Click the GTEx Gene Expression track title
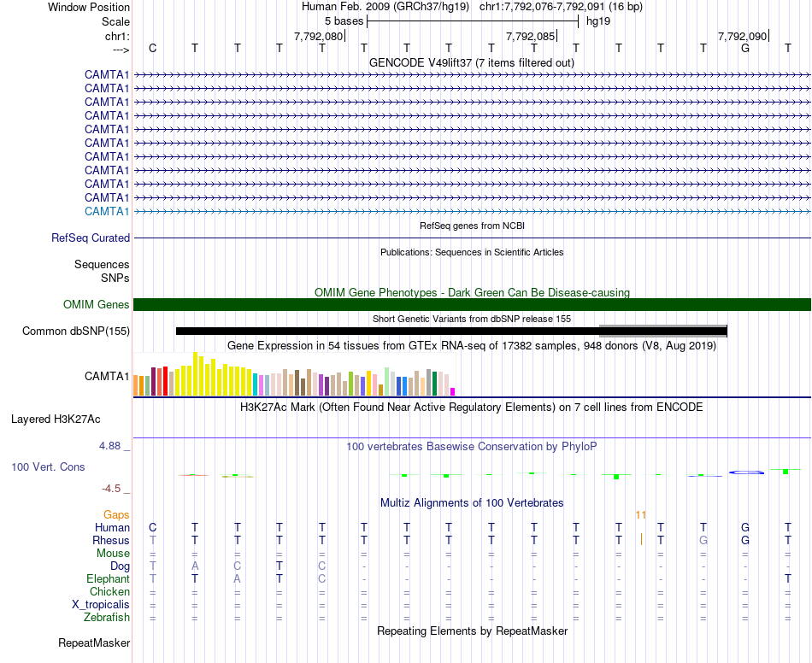Screen dimensions: 812x663 [x=472, y=345]
